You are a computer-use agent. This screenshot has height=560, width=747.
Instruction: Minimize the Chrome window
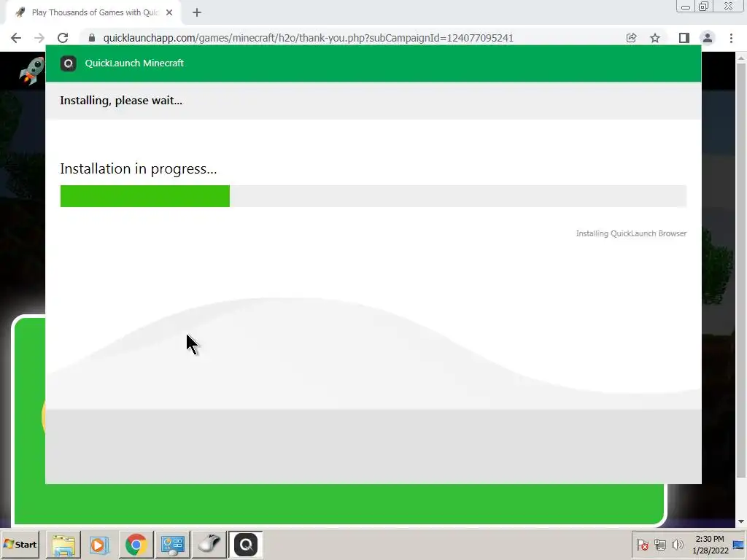[x=686, y=7]
